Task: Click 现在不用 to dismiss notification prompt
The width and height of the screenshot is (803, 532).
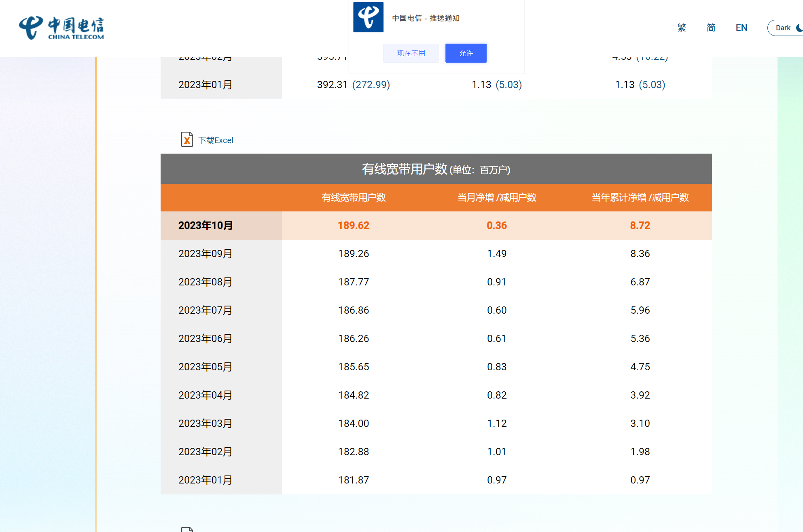Action: (x=411, y=53)
